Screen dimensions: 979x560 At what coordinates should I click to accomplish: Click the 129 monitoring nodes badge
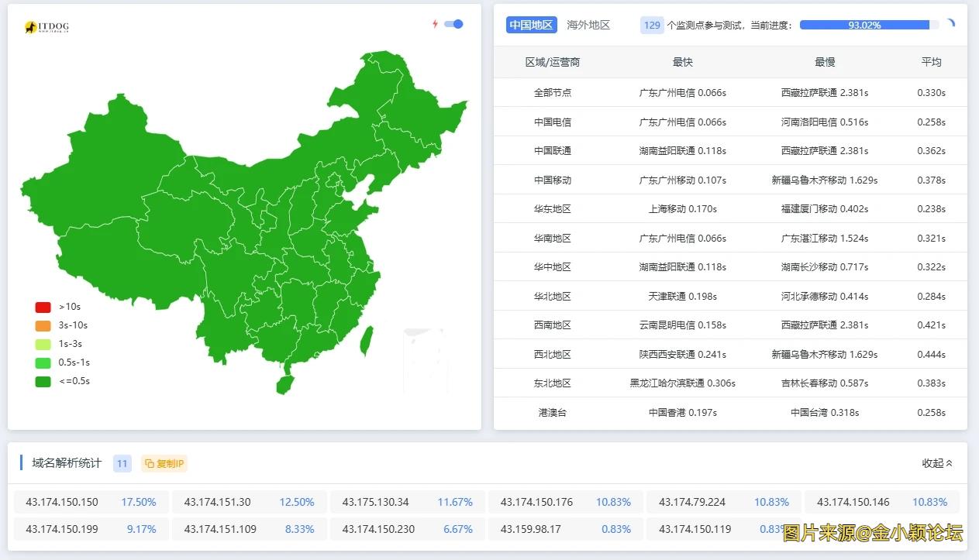click(652, 25)
